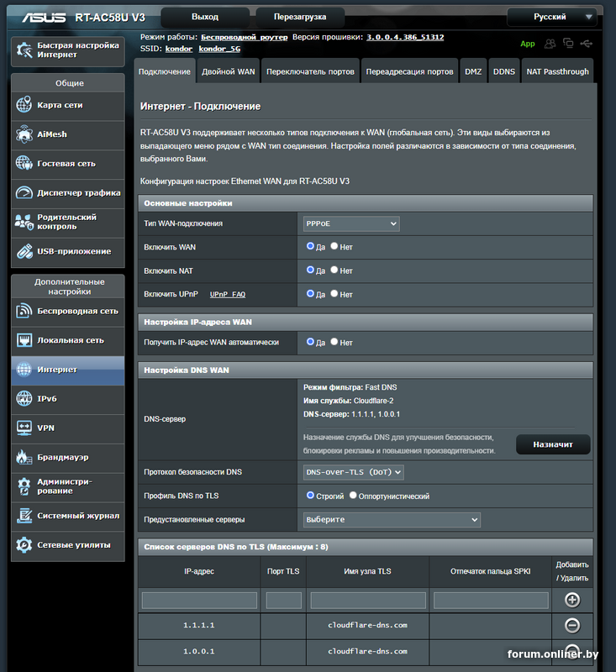Click the Порт TLS input field

tap(284, 601)
